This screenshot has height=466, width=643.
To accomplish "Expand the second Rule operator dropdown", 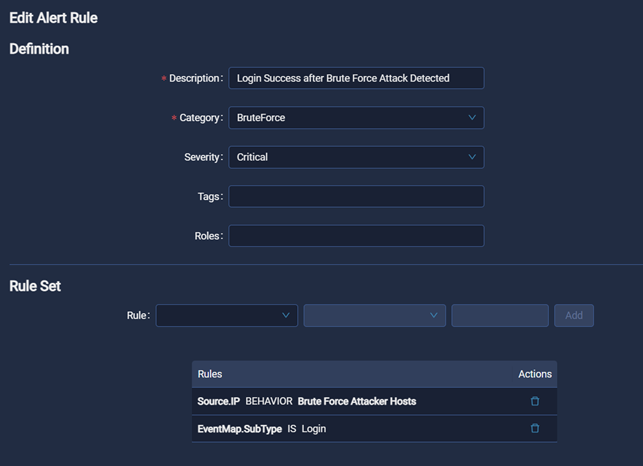I will pos(374,316).
